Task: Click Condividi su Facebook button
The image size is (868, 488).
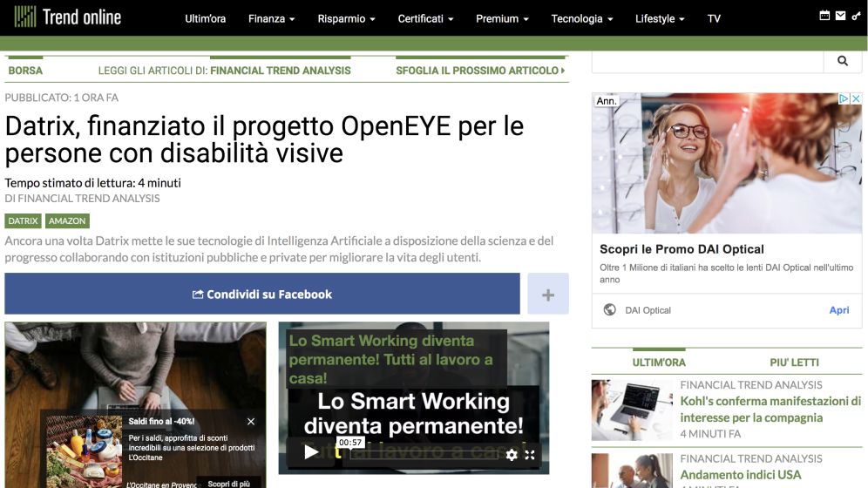Action: point(262,294)
